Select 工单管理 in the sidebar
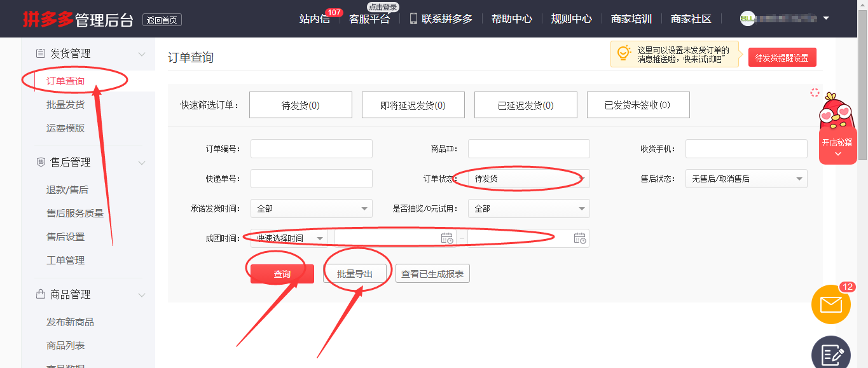The height and width of the screenshot is (368, 868). click(x=65, y=261)
